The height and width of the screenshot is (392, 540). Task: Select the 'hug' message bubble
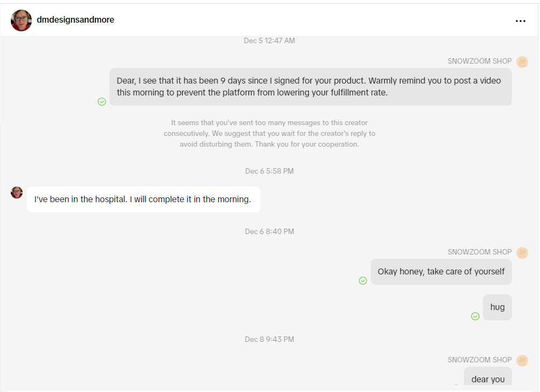[x=497, y=307]
